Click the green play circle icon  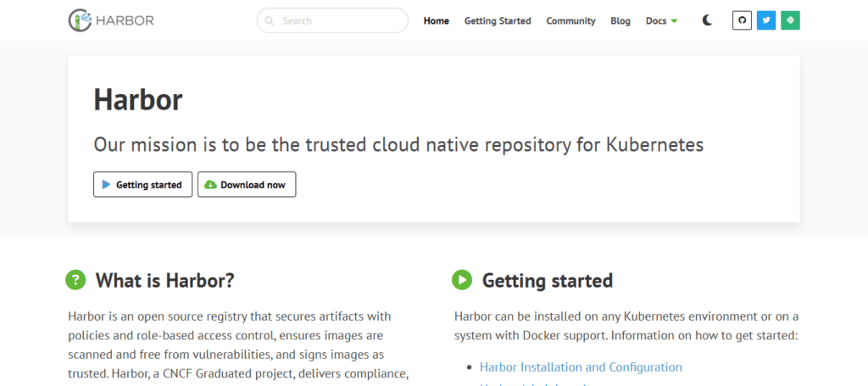462,280
